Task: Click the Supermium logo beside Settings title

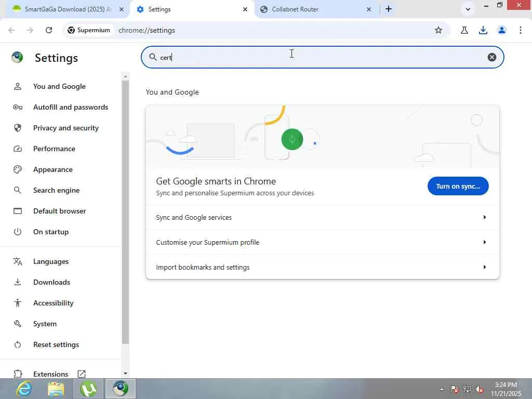Action: [17, 57]
